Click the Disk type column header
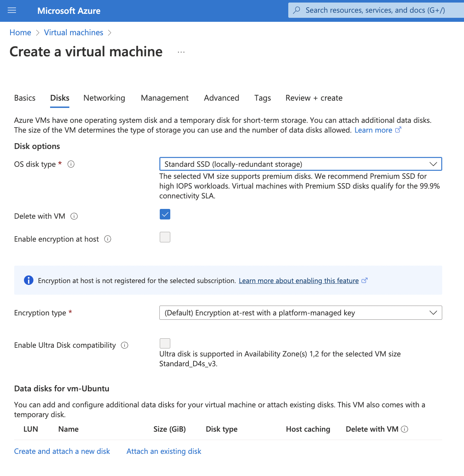The image size is (464, 476). (222, 429)
